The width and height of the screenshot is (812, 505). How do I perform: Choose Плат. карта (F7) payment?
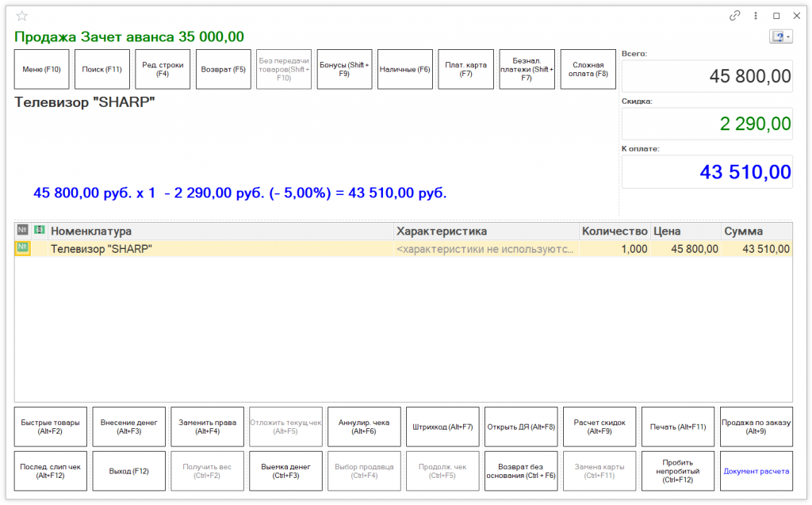[x=465, y=70]
